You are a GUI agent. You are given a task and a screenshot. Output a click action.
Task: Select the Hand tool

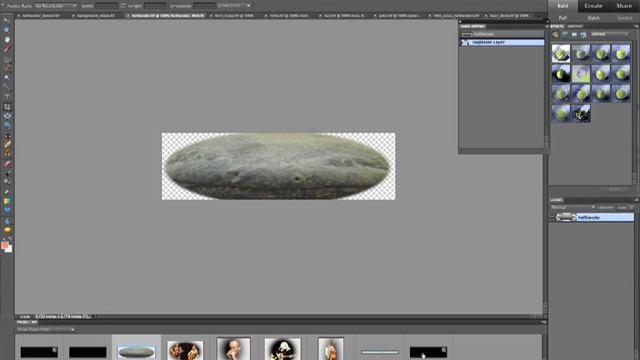(7, 39)
